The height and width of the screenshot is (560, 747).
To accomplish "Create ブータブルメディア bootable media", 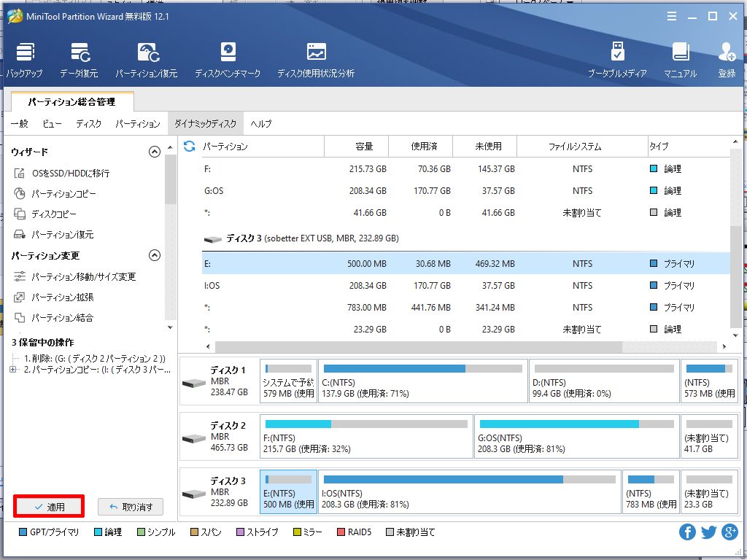I will pyautogui.click(x=617, y=60).
